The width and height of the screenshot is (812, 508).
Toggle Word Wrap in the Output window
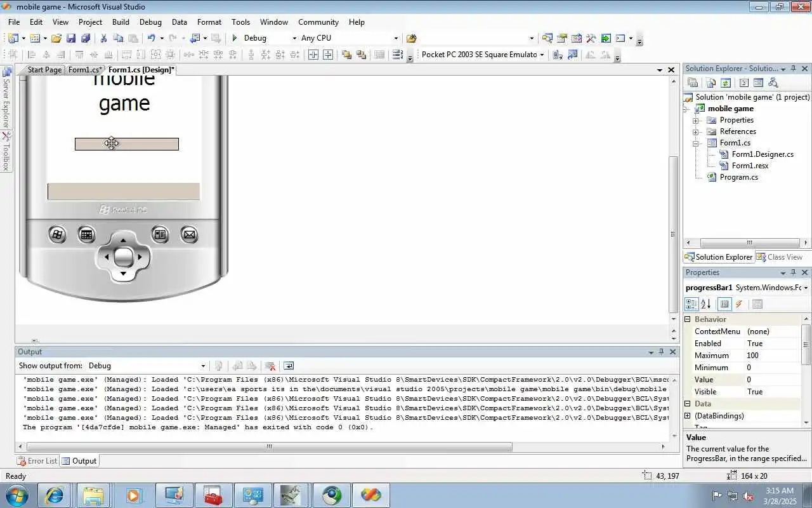tap(289, 366)
